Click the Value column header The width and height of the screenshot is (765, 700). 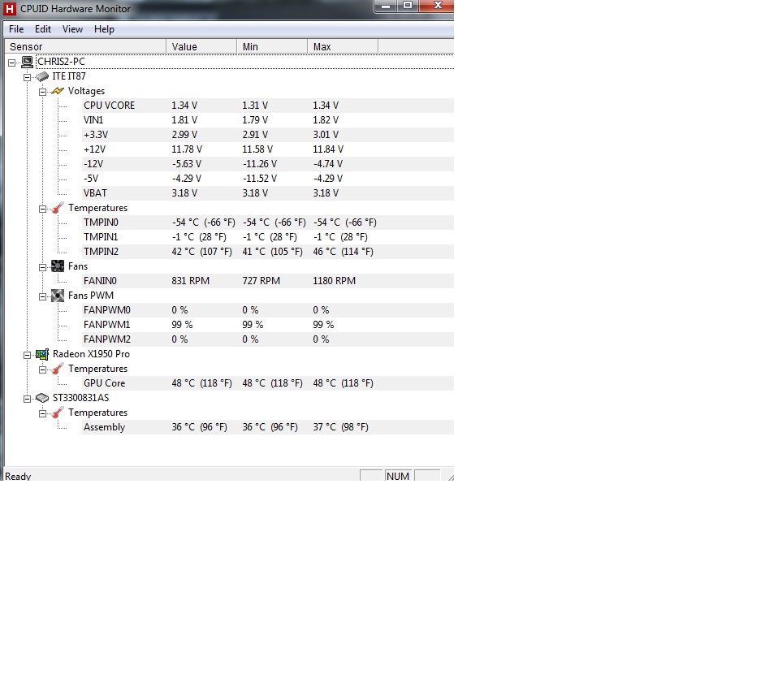click(201, 47)
